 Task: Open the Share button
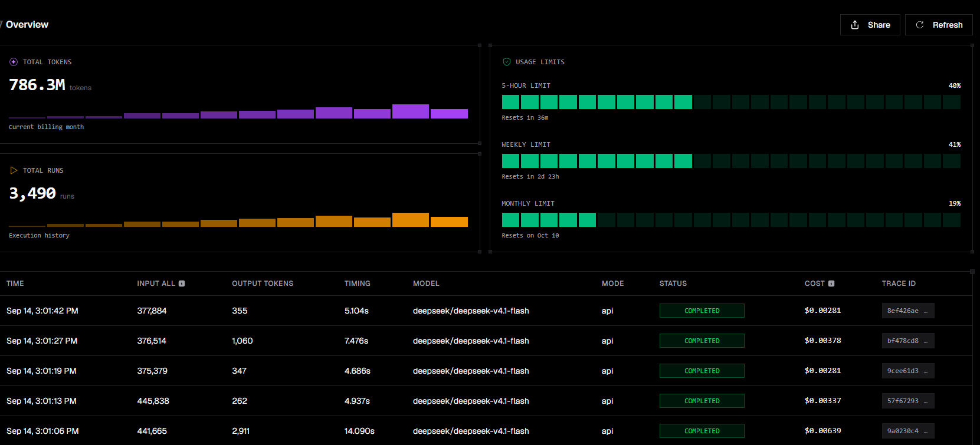pos(870,25)
